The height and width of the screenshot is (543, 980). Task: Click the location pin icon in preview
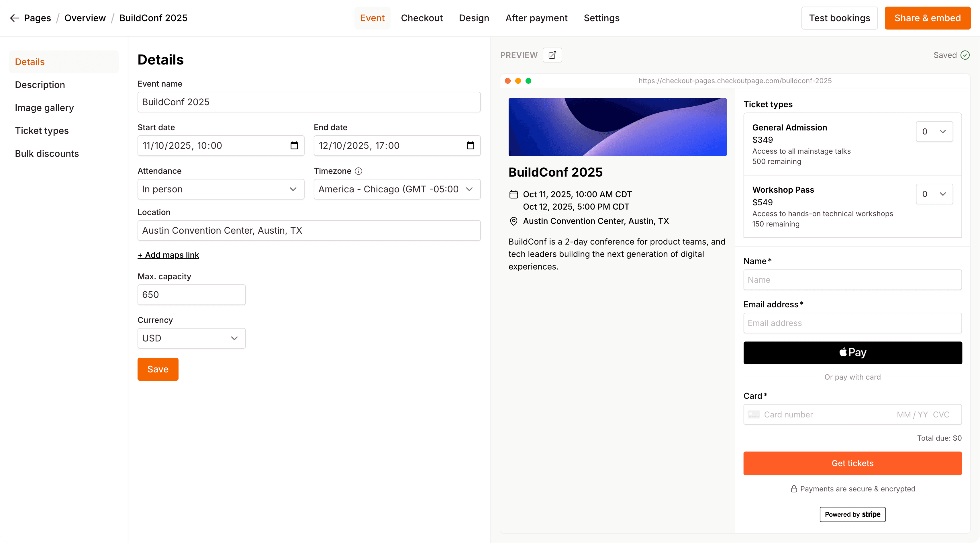pyautogui.click(x=513, y=221)
